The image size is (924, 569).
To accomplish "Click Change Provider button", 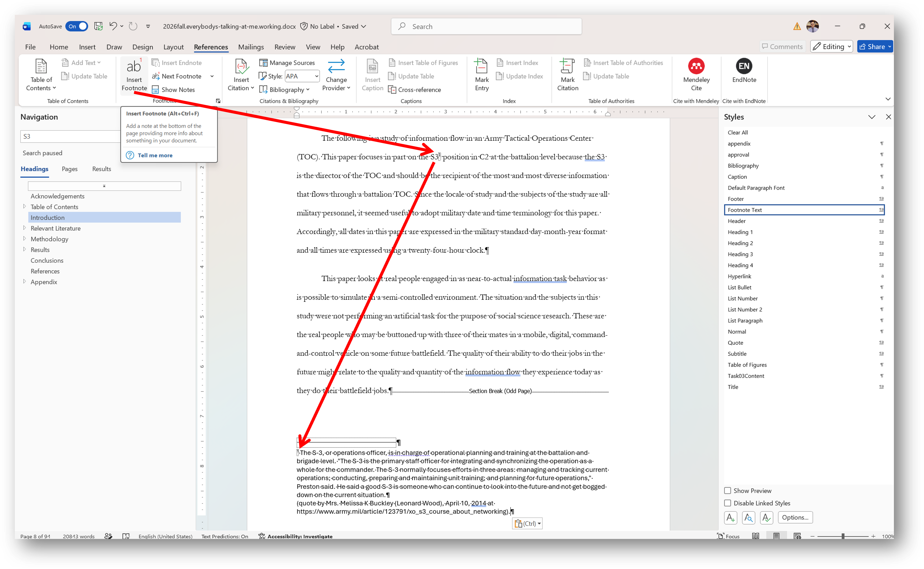I will [336, 75].
